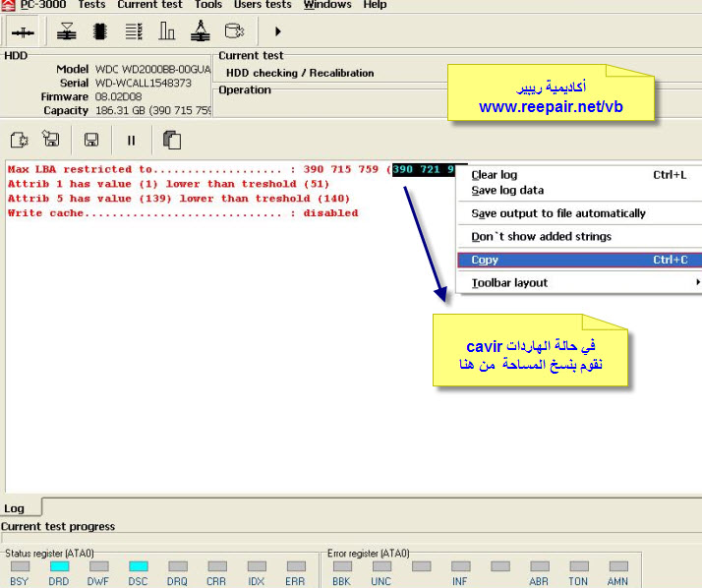Click the chip/ROM toolbar icon
This screenshot has width=702, height=588.
(x=100, y=31)
